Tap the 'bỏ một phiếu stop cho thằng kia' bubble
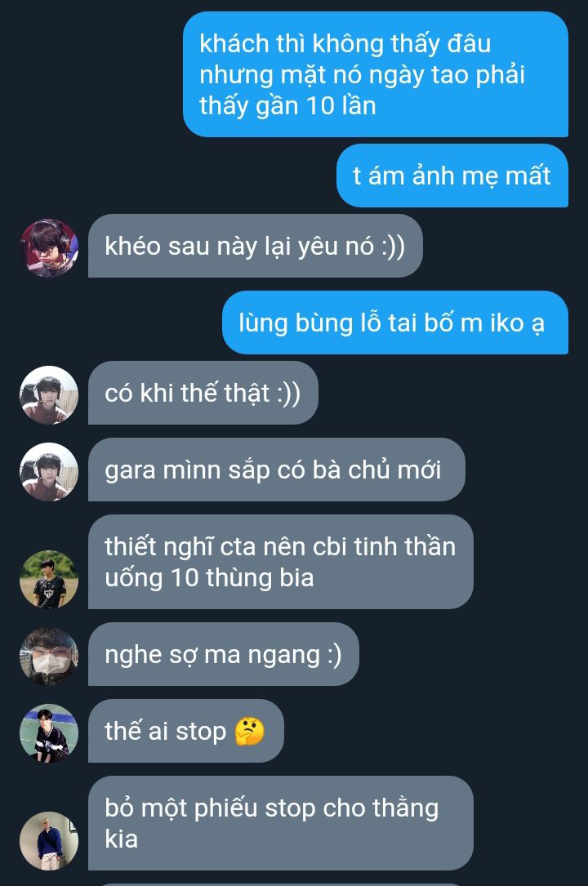 pos(281,823)
